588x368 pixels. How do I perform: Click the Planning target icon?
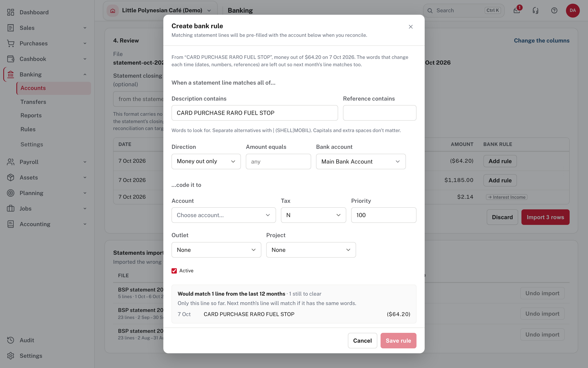click(x=10, y=193)
